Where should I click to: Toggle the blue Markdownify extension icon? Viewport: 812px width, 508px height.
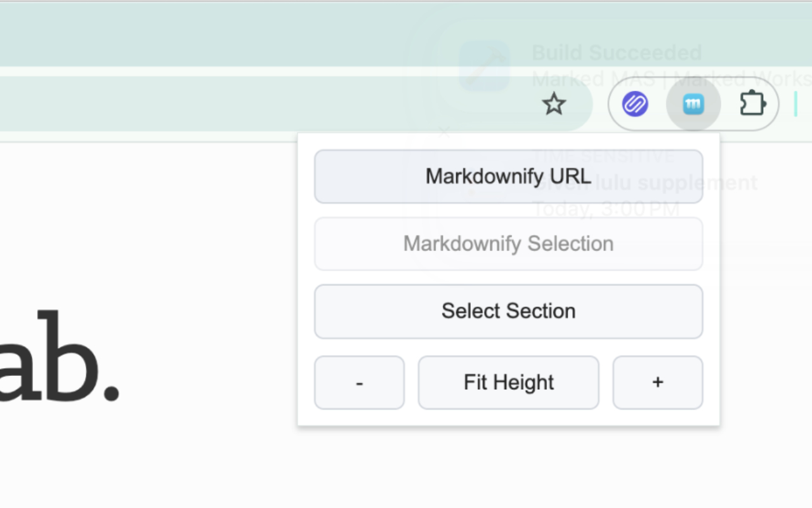pos(693,104)
